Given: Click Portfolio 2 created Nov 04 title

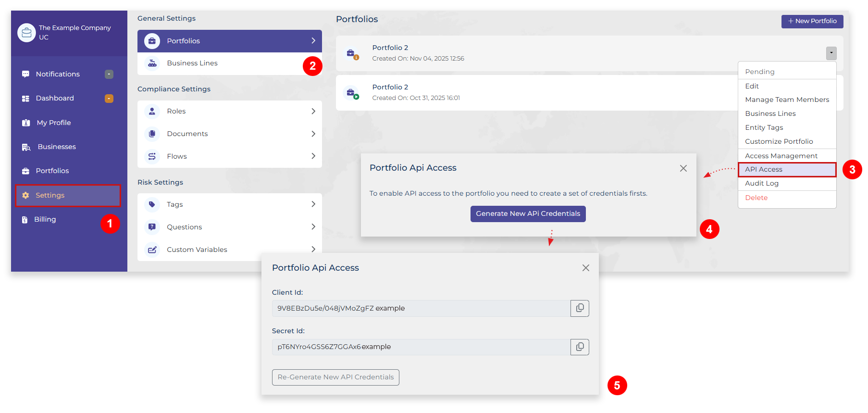Looking at the screenshot, I should [390, 48].
